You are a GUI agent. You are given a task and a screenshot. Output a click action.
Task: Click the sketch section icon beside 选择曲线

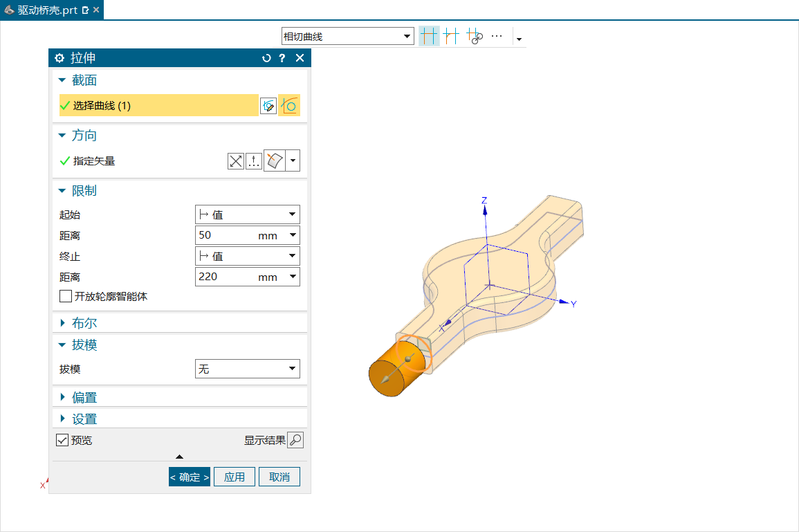[x=268, y=105]
